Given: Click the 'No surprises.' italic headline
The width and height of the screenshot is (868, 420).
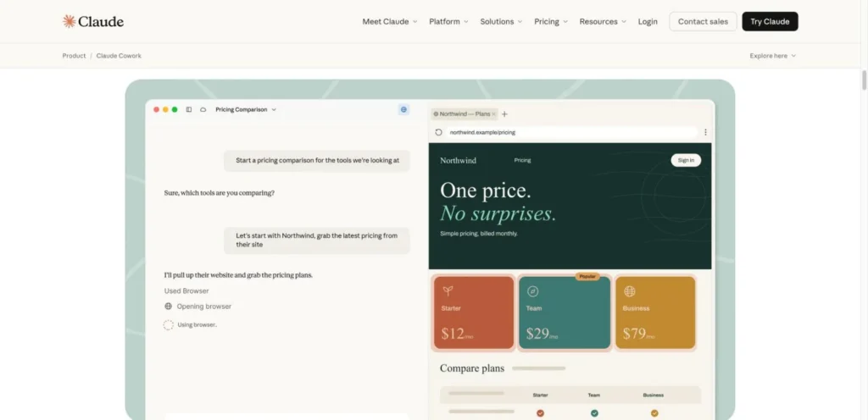Looking at the screenshot, I should pyautogui.click(x=498, y=214).
